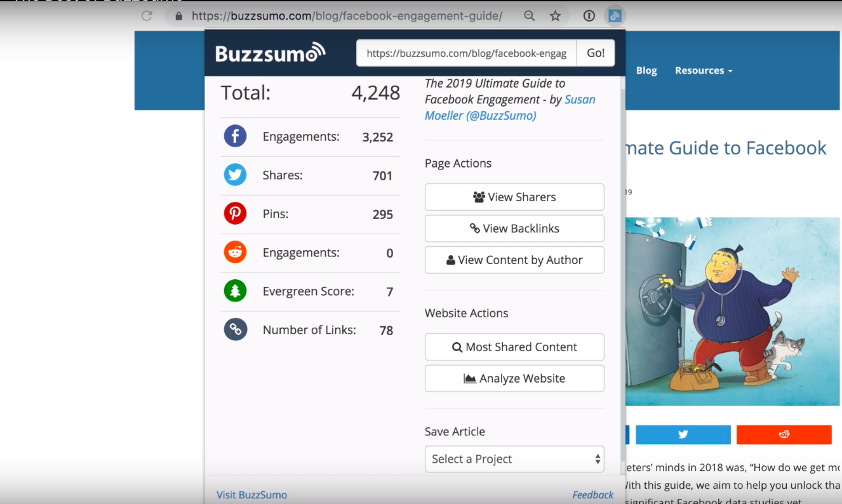
Task: Click View Content by Author button
Action: coord(514,260)
